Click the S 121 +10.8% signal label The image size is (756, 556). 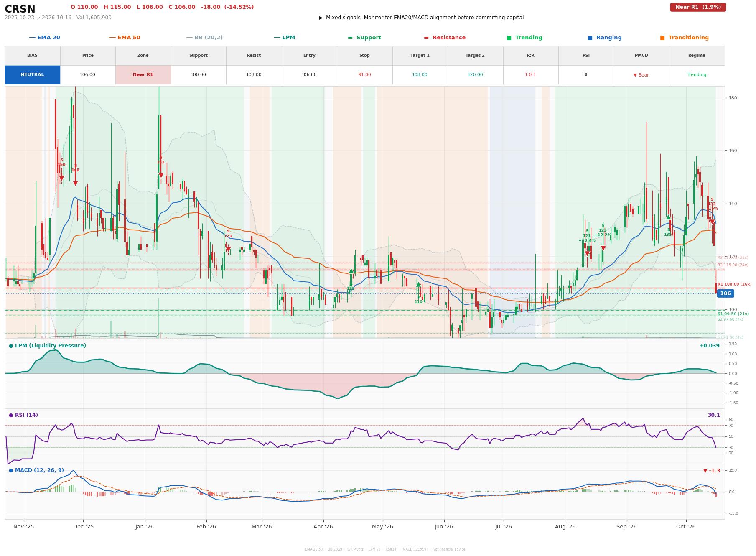(x=587, y=236)
